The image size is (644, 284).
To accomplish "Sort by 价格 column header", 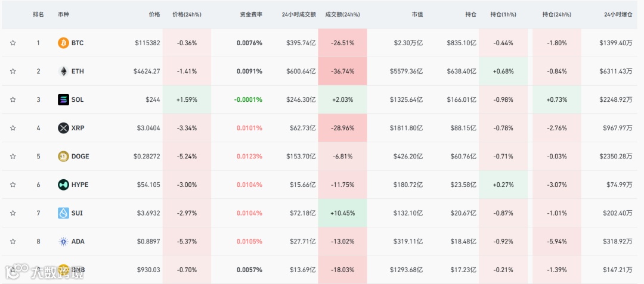I will (x=154, y=14).
